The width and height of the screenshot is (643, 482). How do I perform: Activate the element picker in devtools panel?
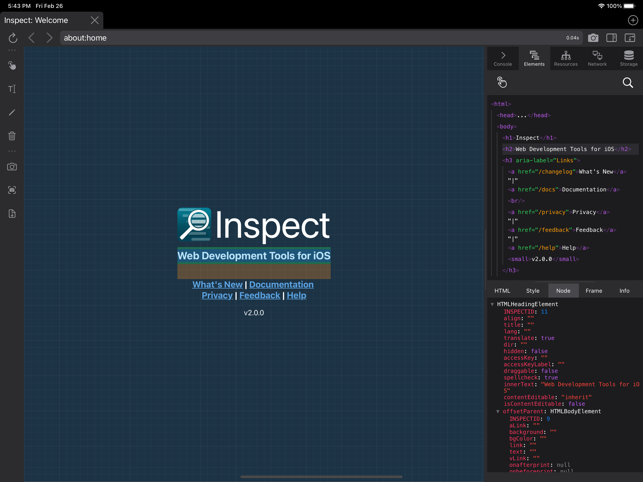click(x=502, y=82)
